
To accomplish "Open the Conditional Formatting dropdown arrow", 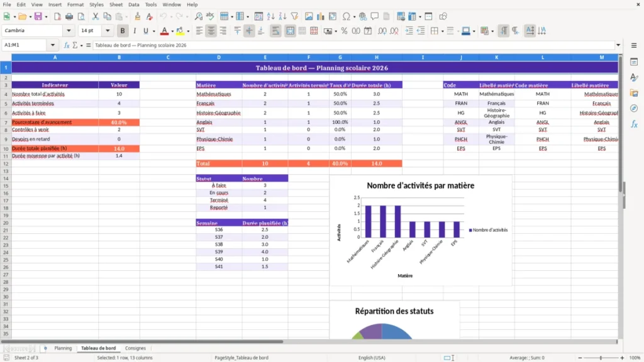I will 492,31.
